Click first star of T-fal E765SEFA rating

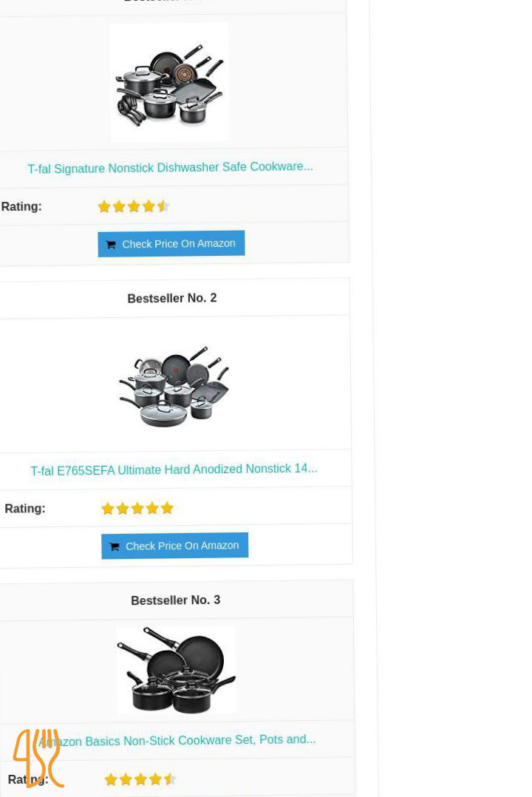point(108,509)
